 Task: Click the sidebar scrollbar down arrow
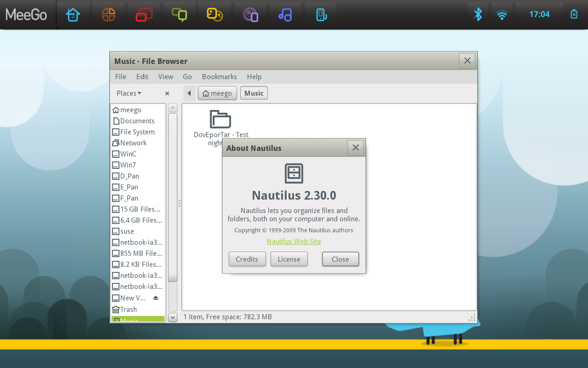(x=173, y=317)
